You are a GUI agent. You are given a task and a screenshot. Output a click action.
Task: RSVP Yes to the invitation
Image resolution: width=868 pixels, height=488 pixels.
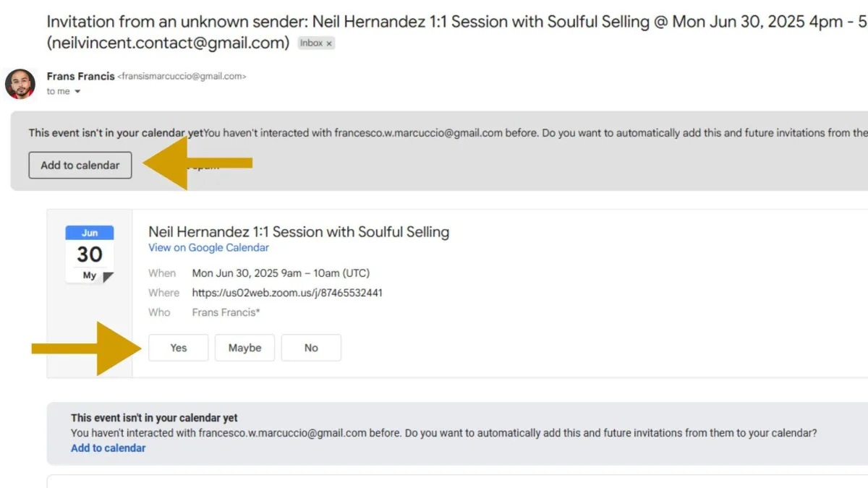point(179,348)
